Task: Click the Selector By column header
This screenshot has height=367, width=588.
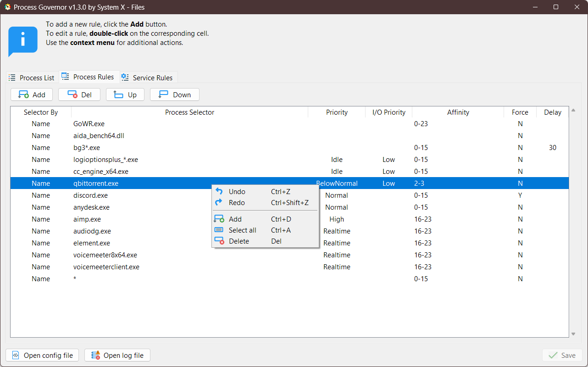Action: tap(41, 112)
